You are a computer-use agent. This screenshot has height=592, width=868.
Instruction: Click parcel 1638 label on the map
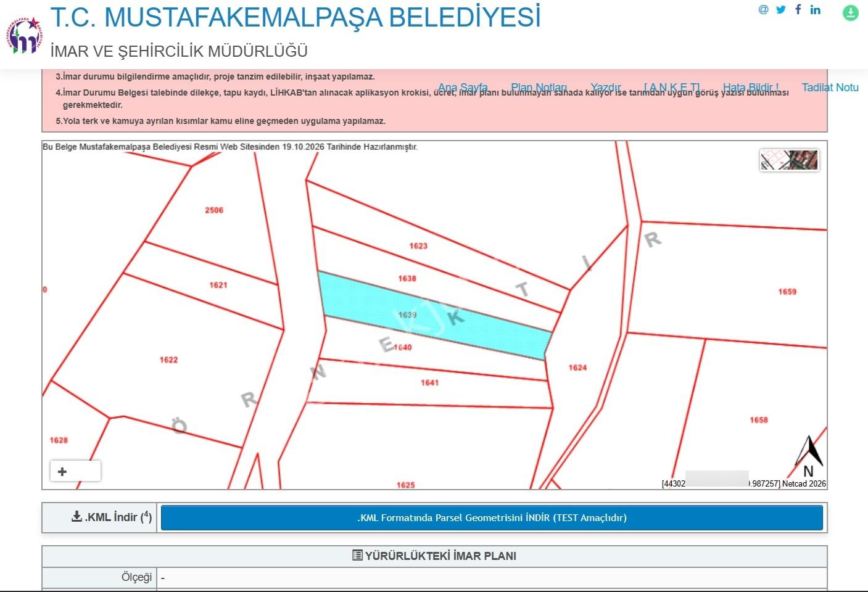click(407, 279)
